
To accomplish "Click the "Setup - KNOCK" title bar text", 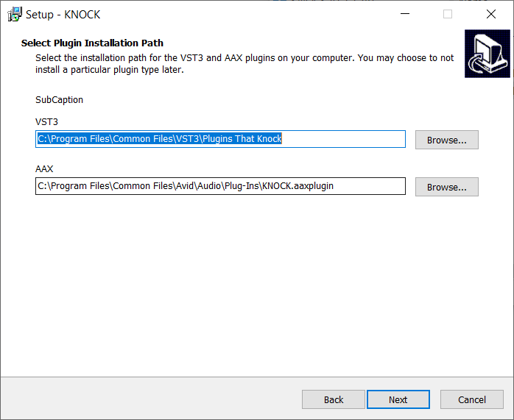I will [63, 14].
